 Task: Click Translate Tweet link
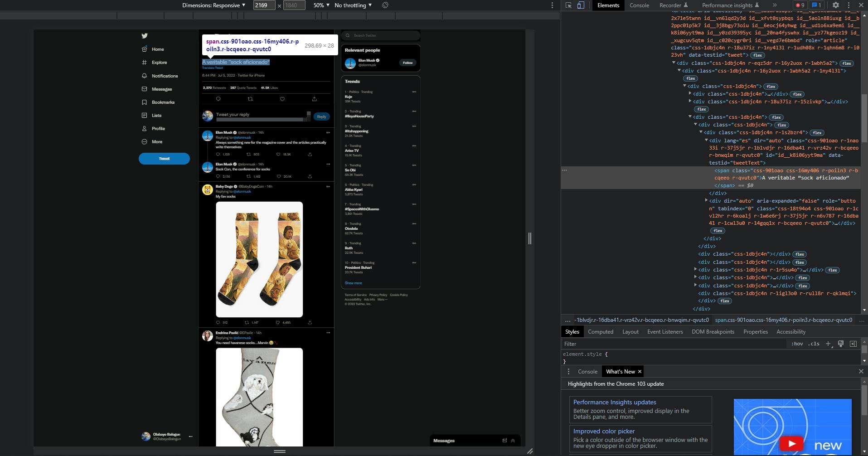[x=213, y=68]
